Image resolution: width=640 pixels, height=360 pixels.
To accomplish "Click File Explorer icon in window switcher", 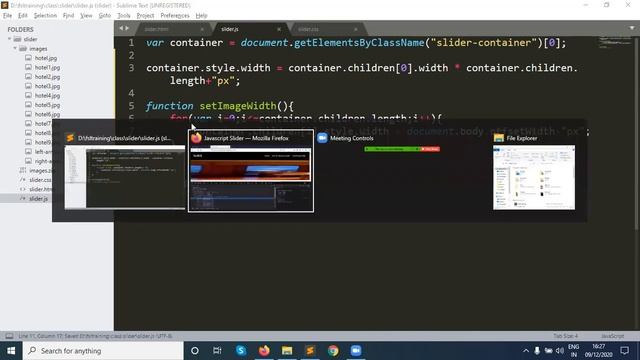I will pos(498,138).
